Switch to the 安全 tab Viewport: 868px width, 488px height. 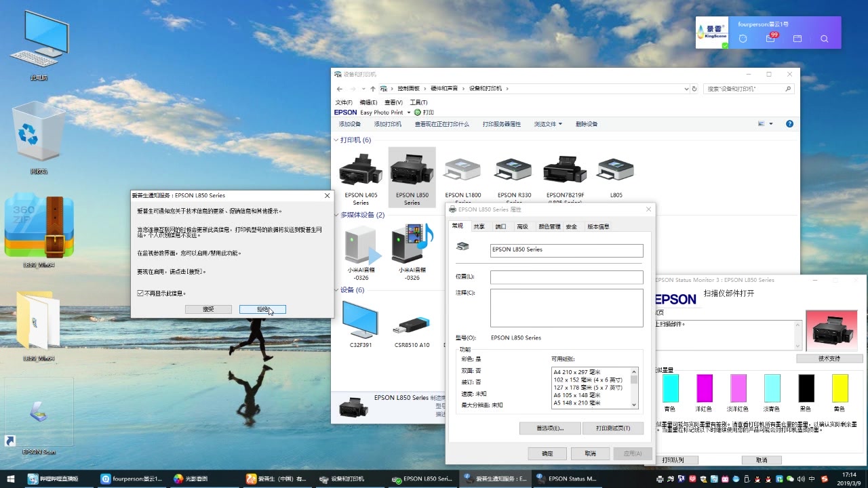(572, 226)
